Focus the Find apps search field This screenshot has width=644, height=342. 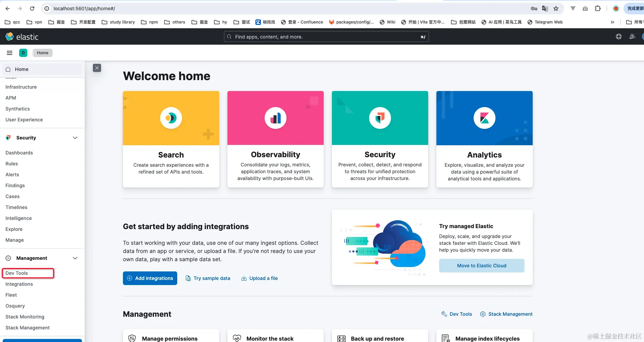(x=326, y=37)
